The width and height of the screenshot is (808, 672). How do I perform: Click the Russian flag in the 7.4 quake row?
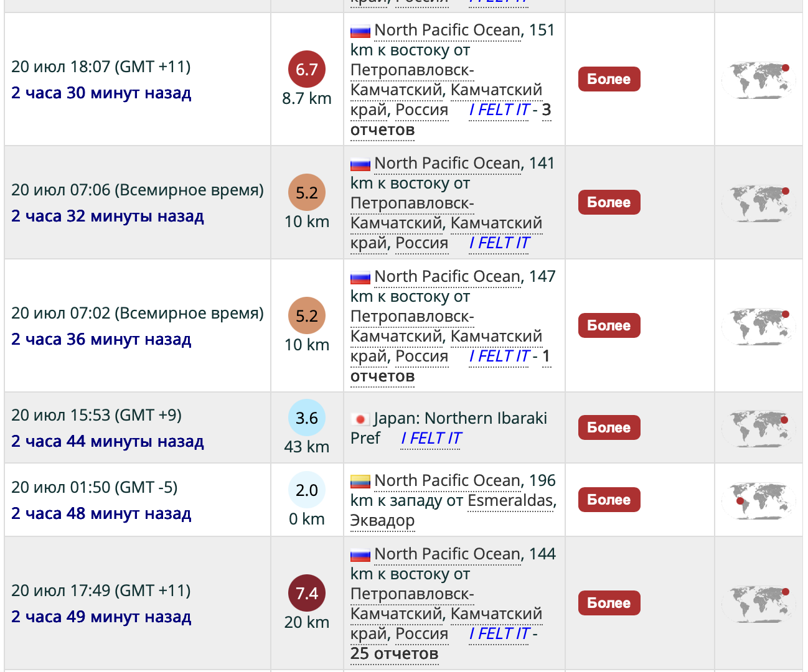(360, 554)
